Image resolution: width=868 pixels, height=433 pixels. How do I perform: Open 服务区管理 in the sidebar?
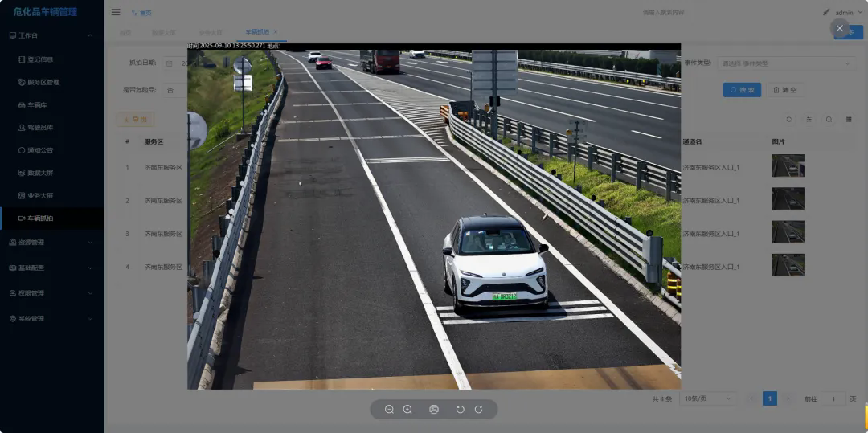pos(43,82)
